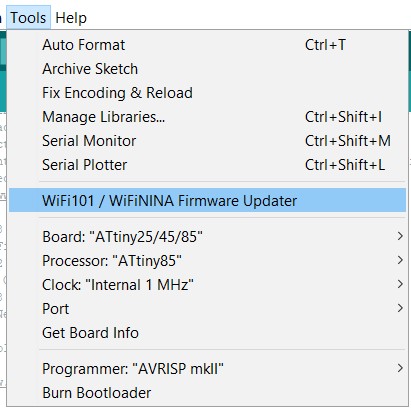Open the Tools menu in menu bar
Viewport: 411px width, 408px height.
click(28, 18)
